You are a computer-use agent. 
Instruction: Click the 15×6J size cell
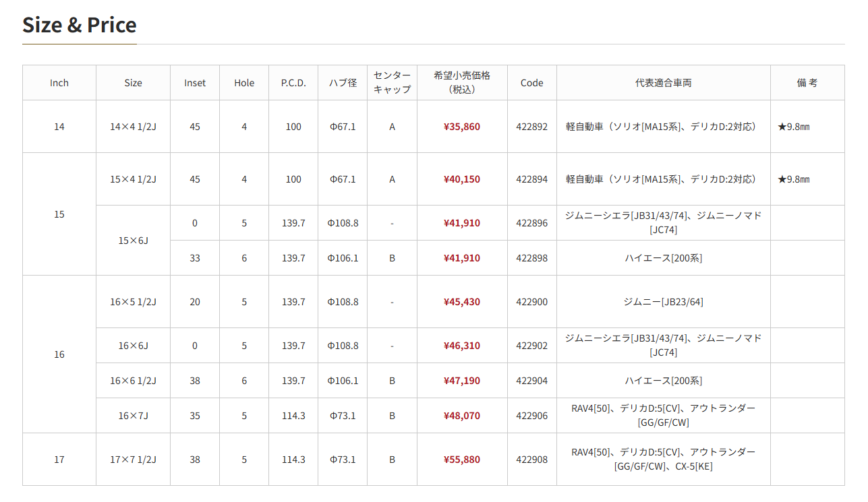pos(134,241)
